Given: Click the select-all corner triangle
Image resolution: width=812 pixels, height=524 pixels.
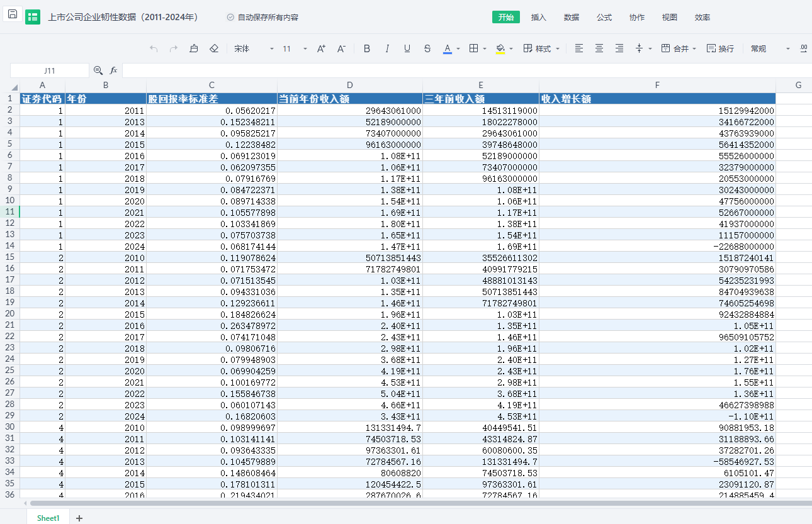Looking at the screenshot, I should click(14, 87).
